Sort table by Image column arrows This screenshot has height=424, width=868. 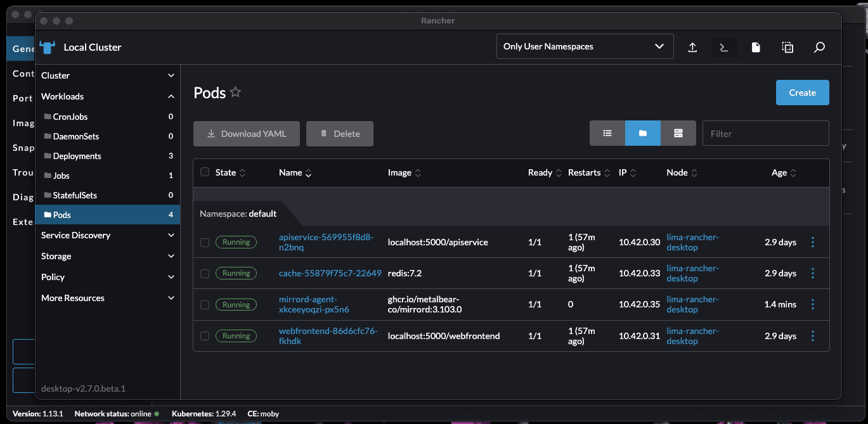(418, 172)
